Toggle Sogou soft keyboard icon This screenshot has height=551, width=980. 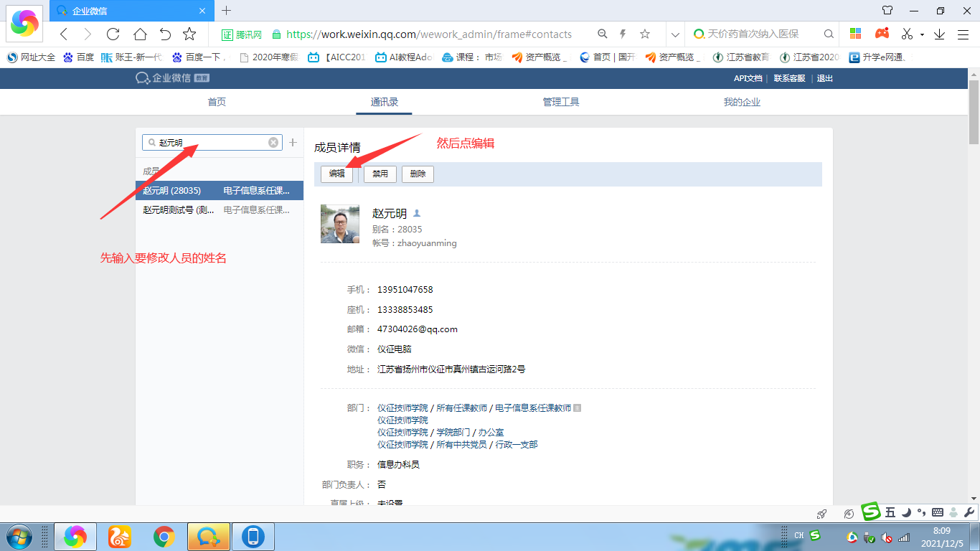point(937,512)
